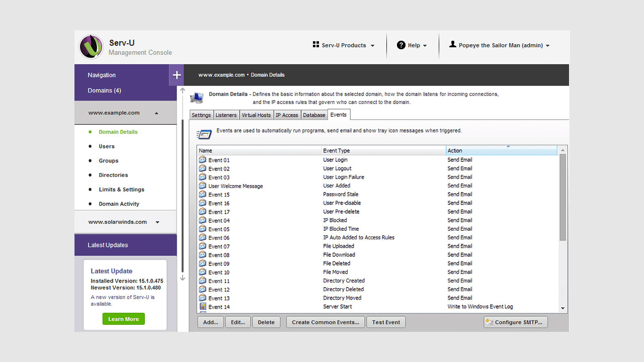Switch to the Settings tab
Image resolution: width=644 pixels, height=362 pixels.
tap(201, 115)
